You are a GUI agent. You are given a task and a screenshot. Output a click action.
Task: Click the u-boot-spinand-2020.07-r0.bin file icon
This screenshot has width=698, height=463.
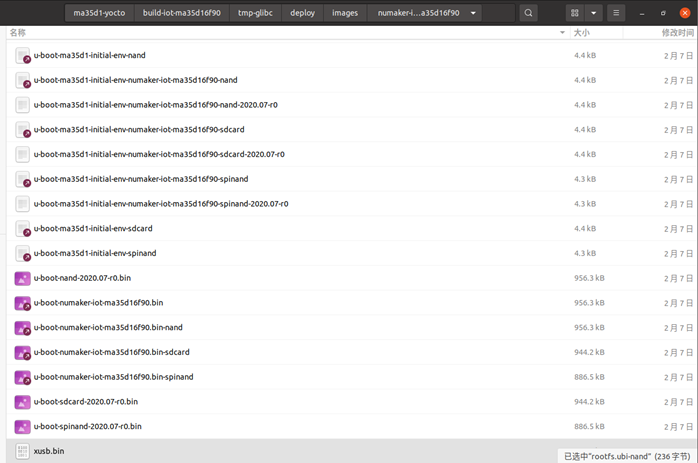[23, 426]
